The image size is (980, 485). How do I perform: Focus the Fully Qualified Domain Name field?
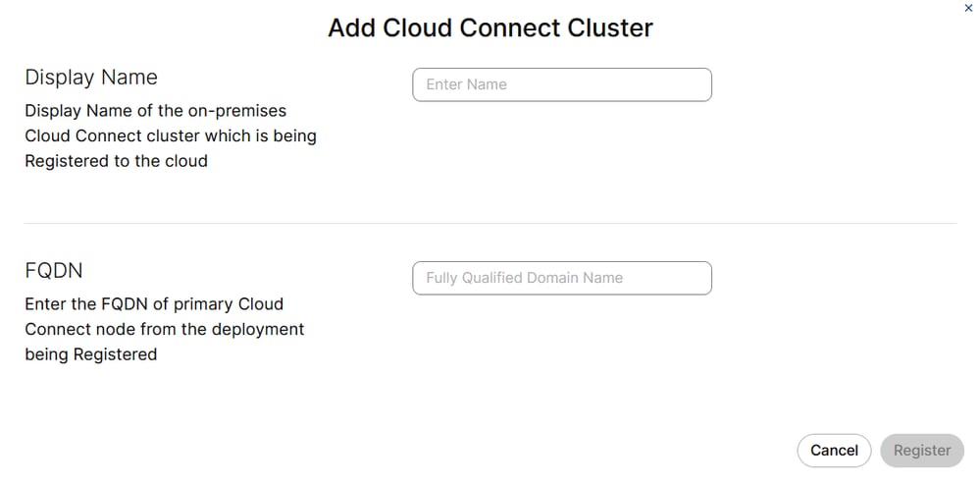(x=562, y=278)
